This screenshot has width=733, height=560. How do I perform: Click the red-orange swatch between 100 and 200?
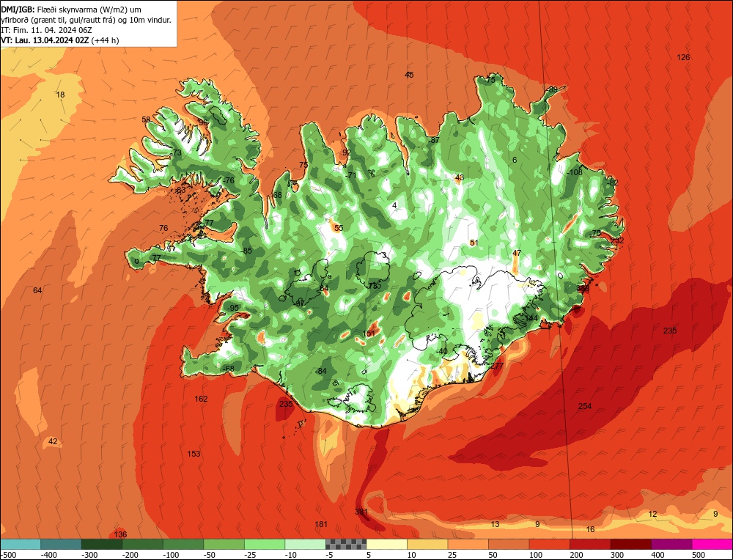[549, 544]
